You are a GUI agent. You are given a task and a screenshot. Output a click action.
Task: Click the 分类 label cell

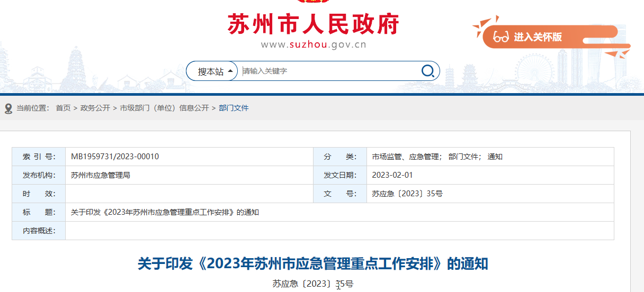click(x=340, y=157)
